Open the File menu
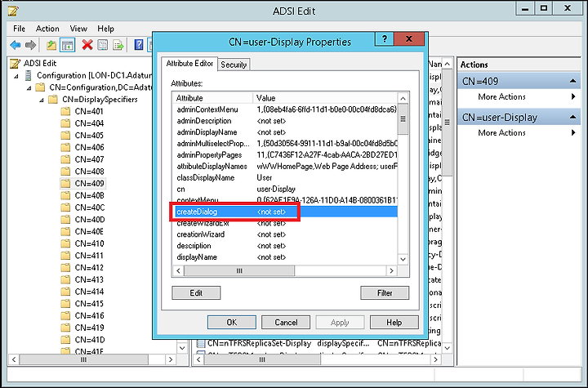The width and height of the screenshot is (588, 388). (x=19, y=29)
